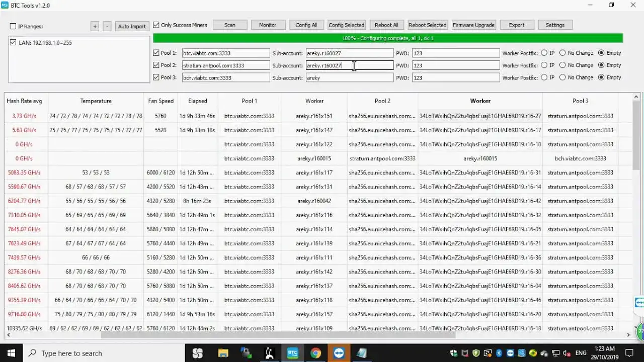Launch TeamViewer from the taskbar
This screenshot has height=362, width=644.
tap(339, 353)
